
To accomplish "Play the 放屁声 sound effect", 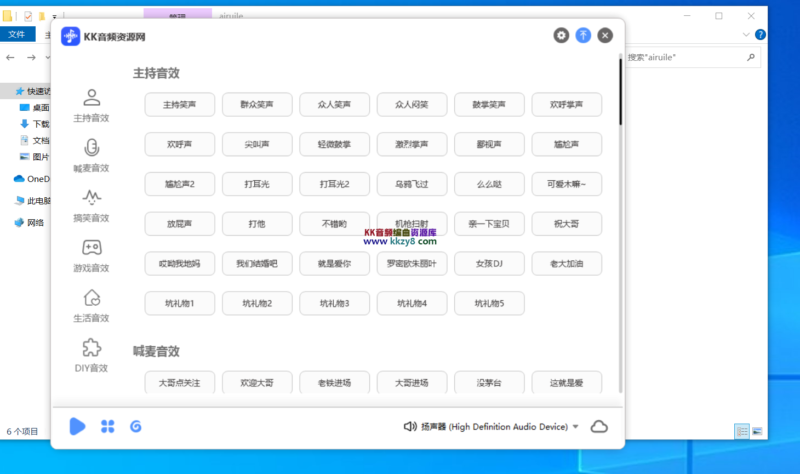I will (180, 224).
